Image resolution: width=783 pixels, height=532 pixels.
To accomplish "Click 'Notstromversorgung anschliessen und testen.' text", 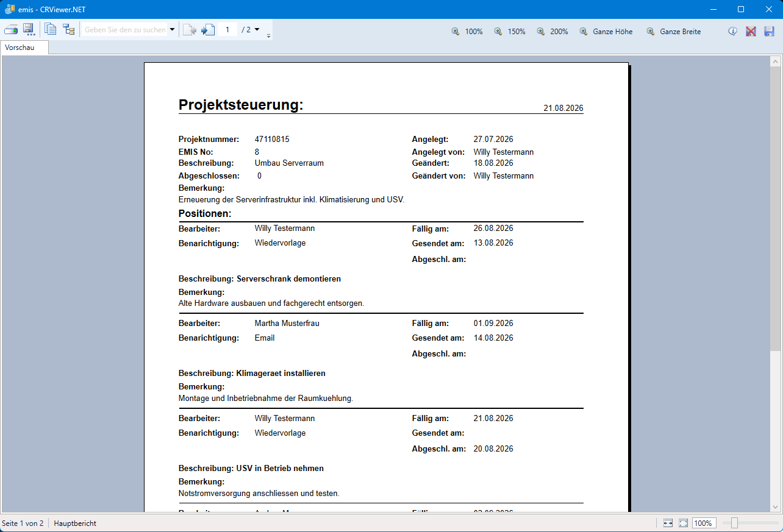I will pos(259,493).
